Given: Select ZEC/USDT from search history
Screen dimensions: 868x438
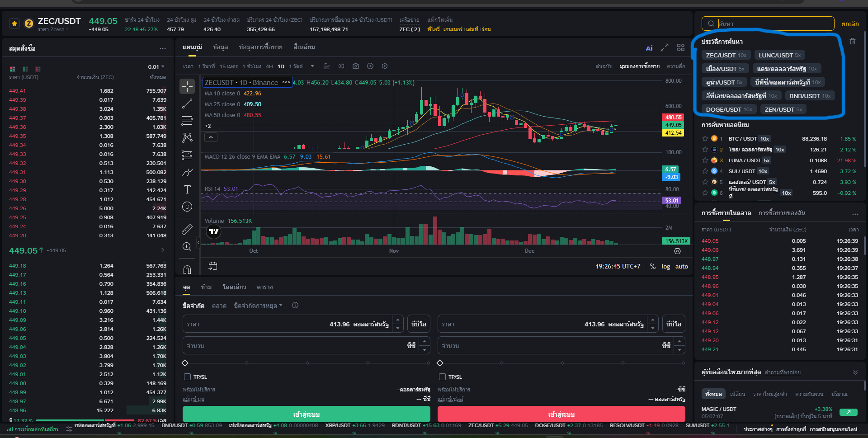Looking at the screenshot, I should tap(726, 55).
